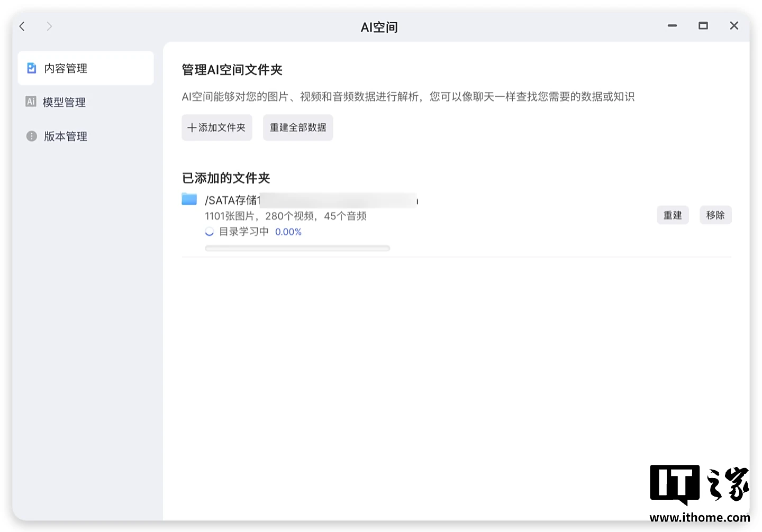Click the 内容管理 document icon
Viewport: 762px width, 532px height.
click(32, 68)
